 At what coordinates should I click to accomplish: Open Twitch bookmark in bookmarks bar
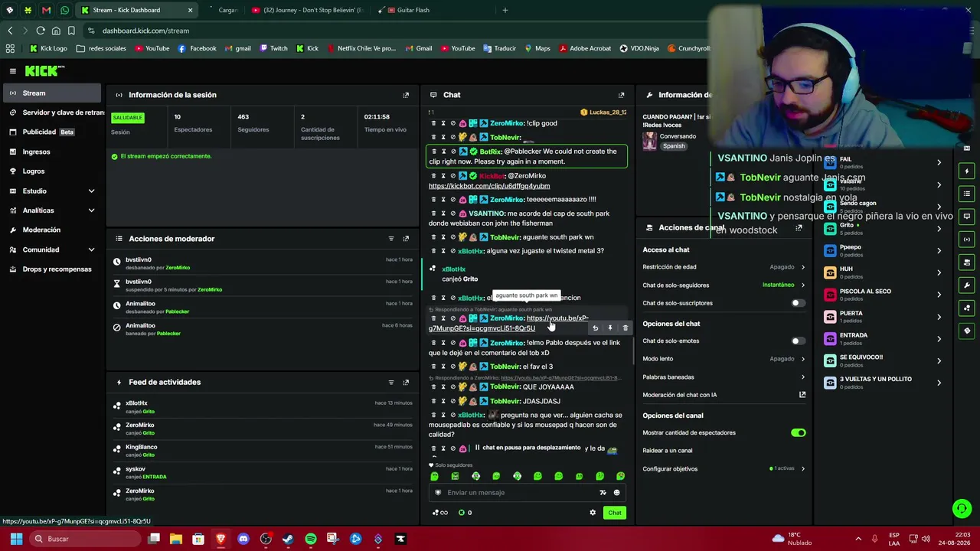pyautogui.click(x=274, y=48)
